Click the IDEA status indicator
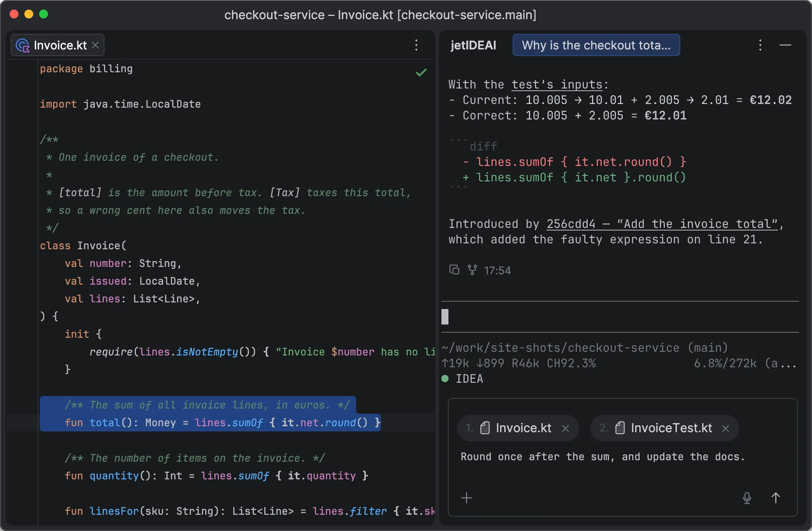This screenshot has height=531, width=812. coord(462,379)
